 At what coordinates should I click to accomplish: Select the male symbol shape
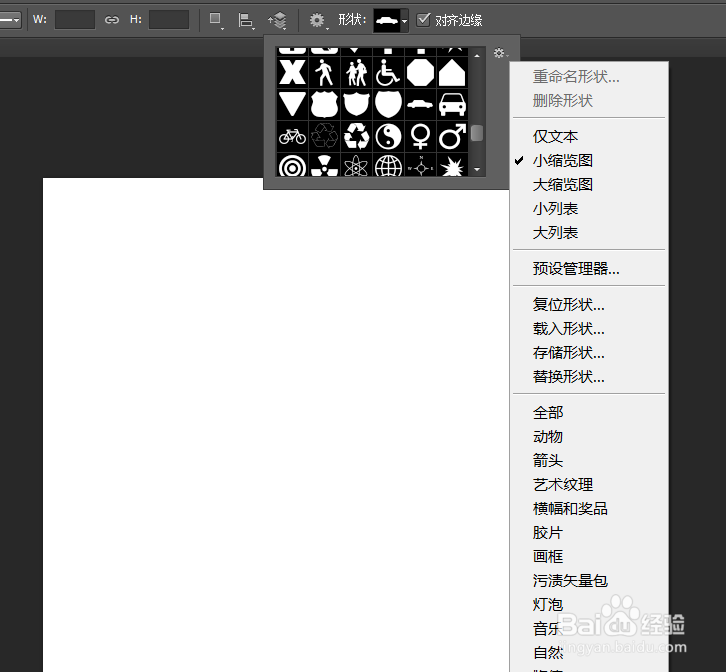point(452,137)
